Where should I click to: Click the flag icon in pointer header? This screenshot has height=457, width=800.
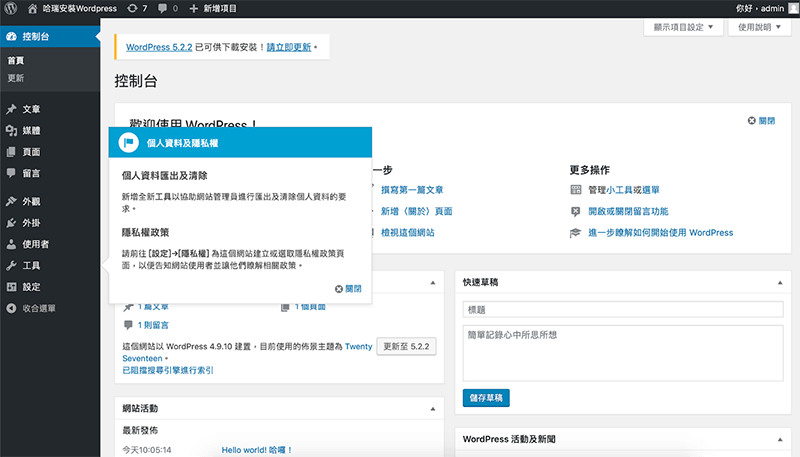click(129, 142)
